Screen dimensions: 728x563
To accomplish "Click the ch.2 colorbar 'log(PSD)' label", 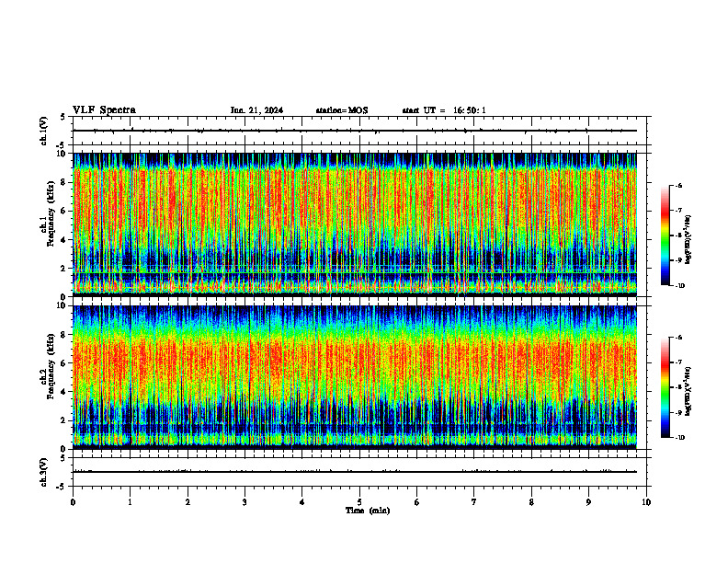I will pyautogui.click(x=688, y=391).
